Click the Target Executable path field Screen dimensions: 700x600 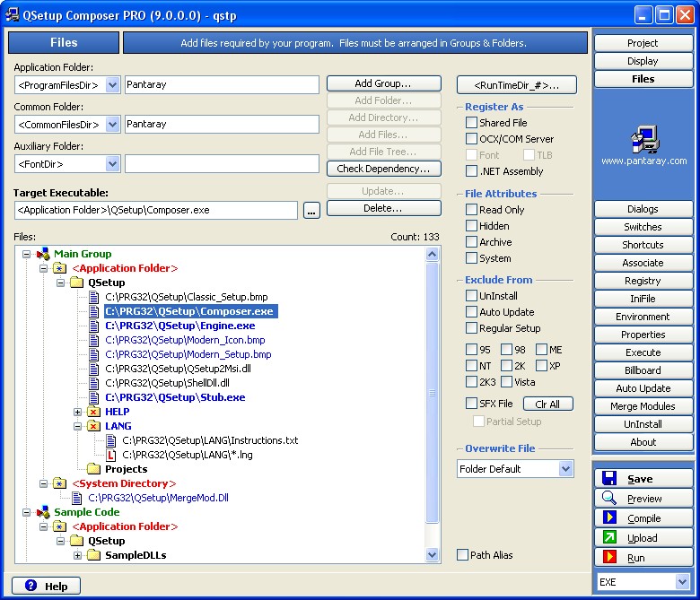click(x=156, y=210)
